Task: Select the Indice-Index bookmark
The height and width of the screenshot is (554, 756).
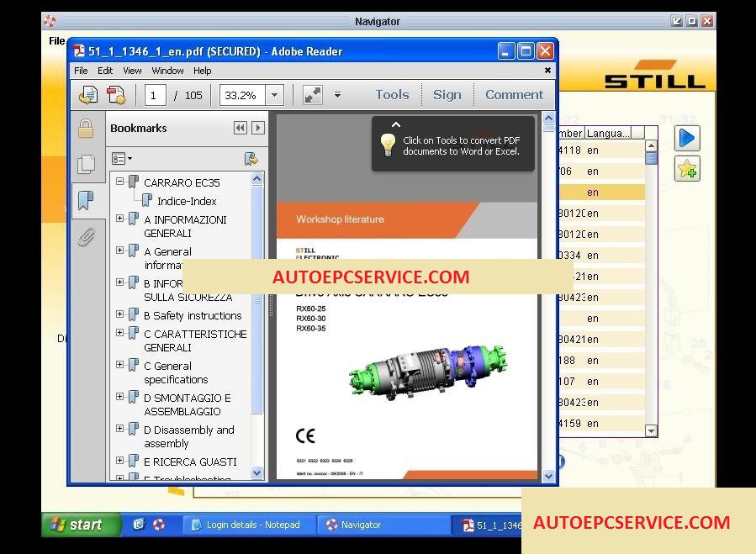Action: 187,201
